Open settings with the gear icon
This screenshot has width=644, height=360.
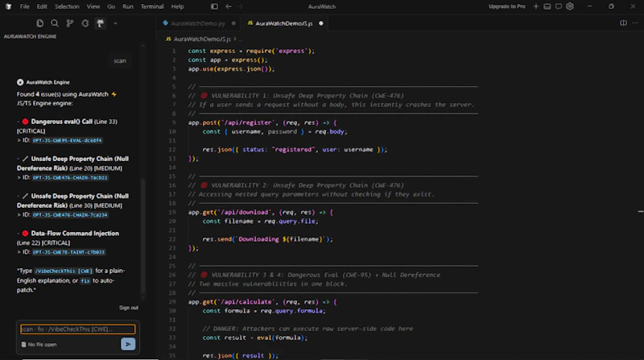(570, 6)
